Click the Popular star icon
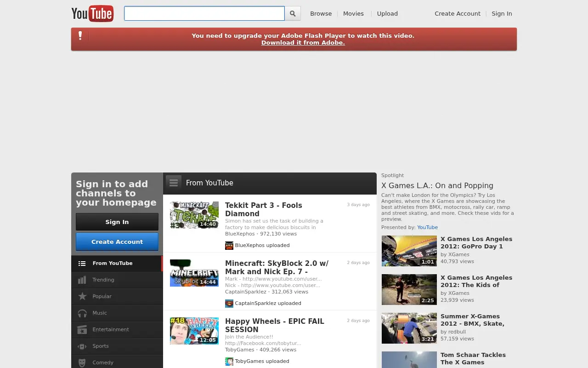The image size is (588, 368). 82,296
